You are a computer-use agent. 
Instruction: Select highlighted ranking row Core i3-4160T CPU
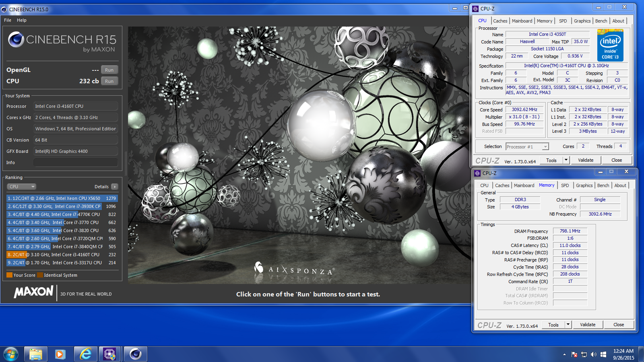point(62,255)
